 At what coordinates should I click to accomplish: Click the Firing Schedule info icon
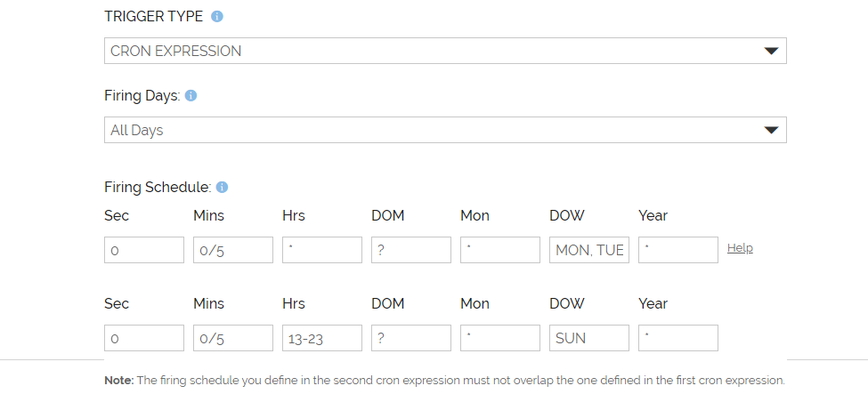pyautogui.click(x=222, y=187)
